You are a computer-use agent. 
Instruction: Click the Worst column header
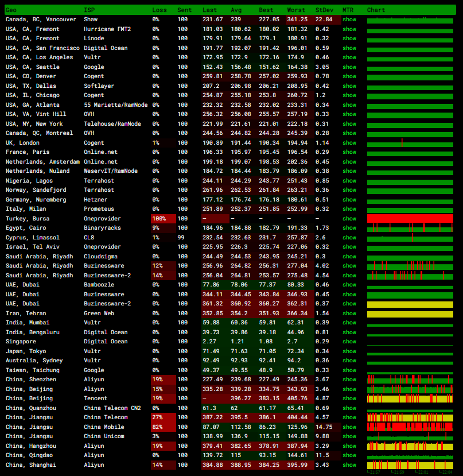[296, 10]
